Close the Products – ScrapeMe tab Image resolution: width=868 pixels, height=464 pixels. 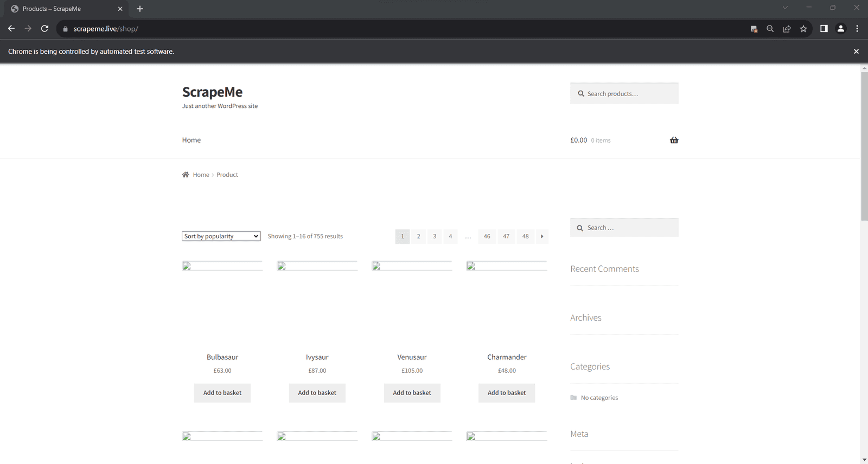click(120, 9)
